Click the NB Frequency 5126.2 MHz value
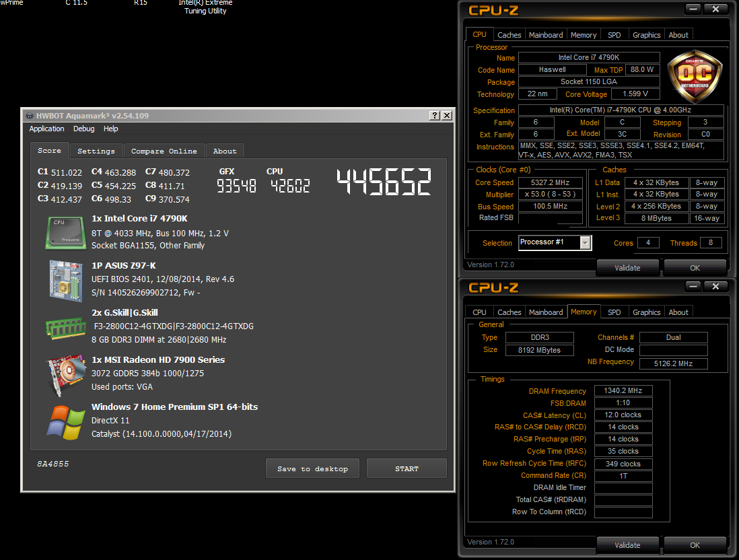Screen dimensions: 739x560 [x=673, y=363]
